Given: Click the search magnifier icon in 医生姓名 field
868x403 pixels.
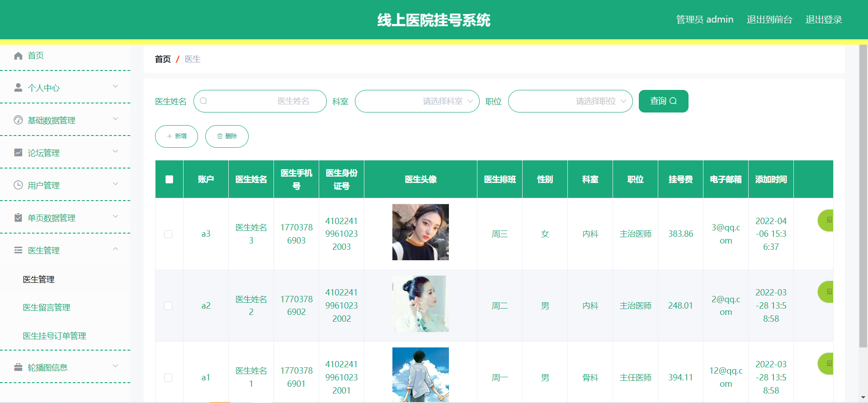Looking at the screenshot, I should pyautogui.click(x=203, y=101).
